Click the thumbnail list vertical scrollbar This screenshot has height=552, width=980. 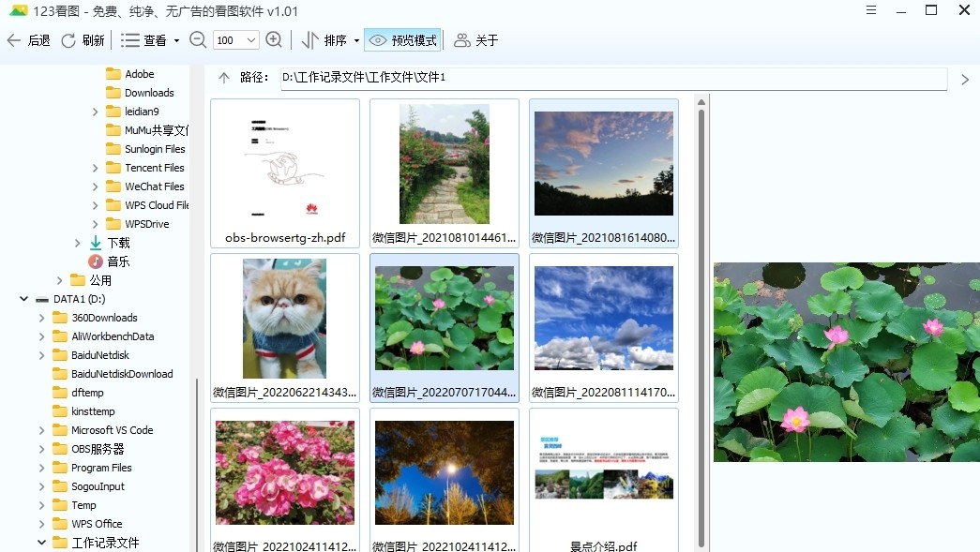pos(701,328)
